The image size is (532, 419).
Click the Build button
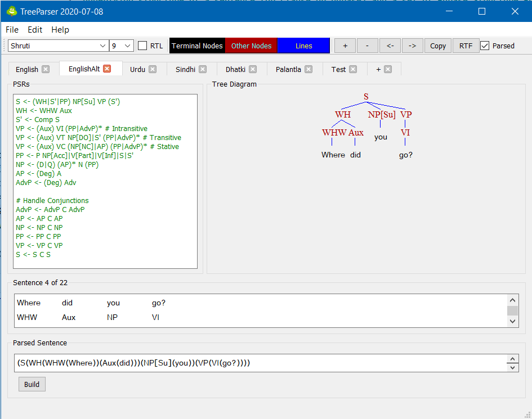[x=32, y=384]
